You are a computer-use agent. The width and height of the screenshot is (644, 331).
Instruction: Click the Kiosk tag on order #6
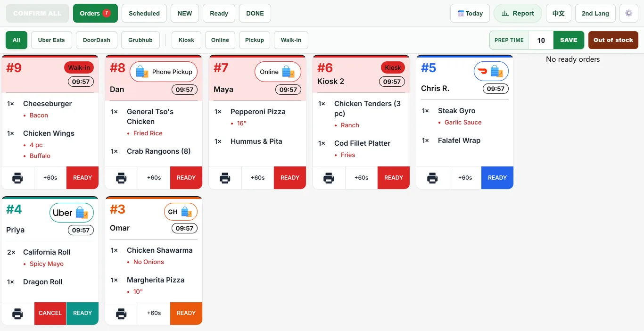(x=393, y=67)
